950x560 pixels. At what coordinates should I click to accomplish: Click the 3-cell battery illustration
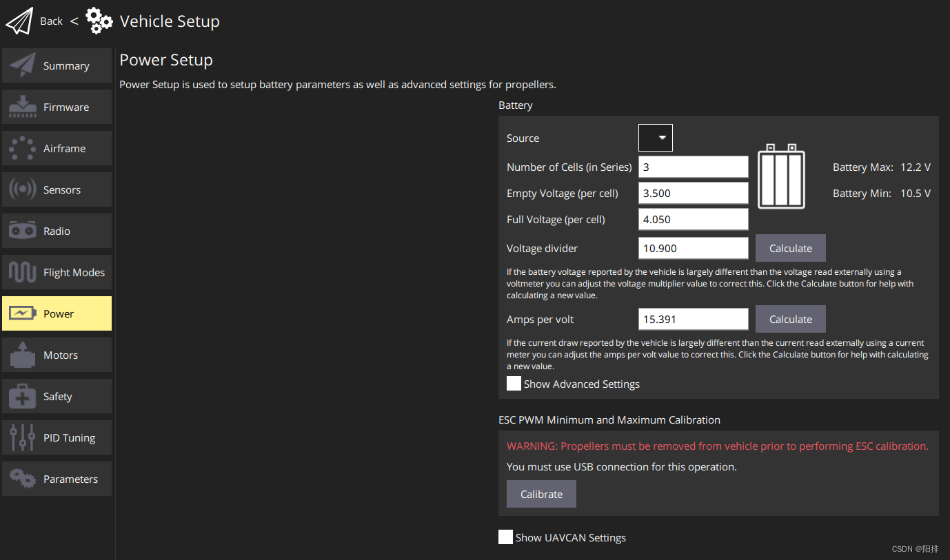click(781, 176)
